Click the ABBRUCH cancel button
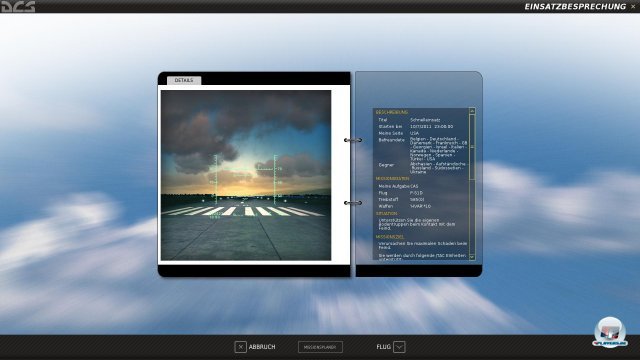Viewport: 640px width, 360px height. click(x=255, y=347)
